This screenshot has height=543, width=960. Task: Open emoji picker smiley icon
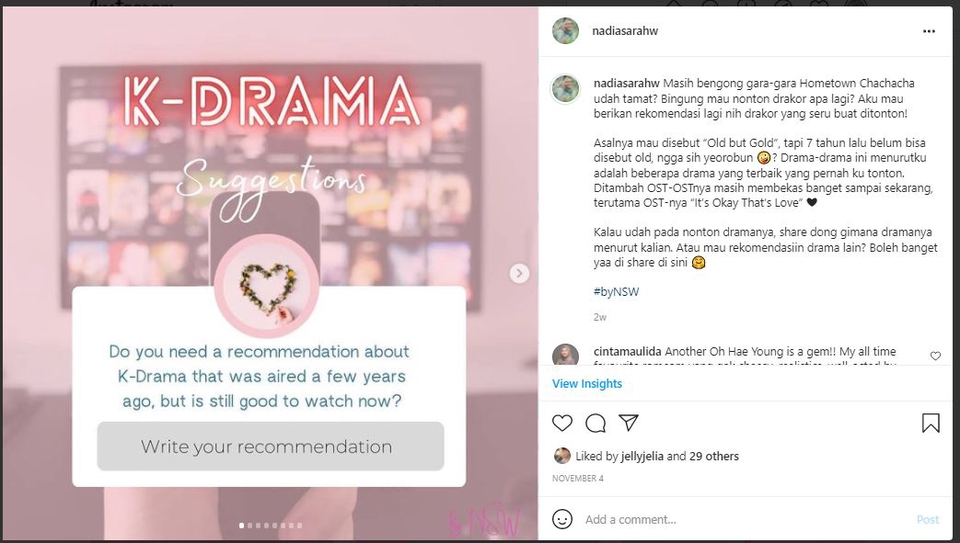point(562,519)
